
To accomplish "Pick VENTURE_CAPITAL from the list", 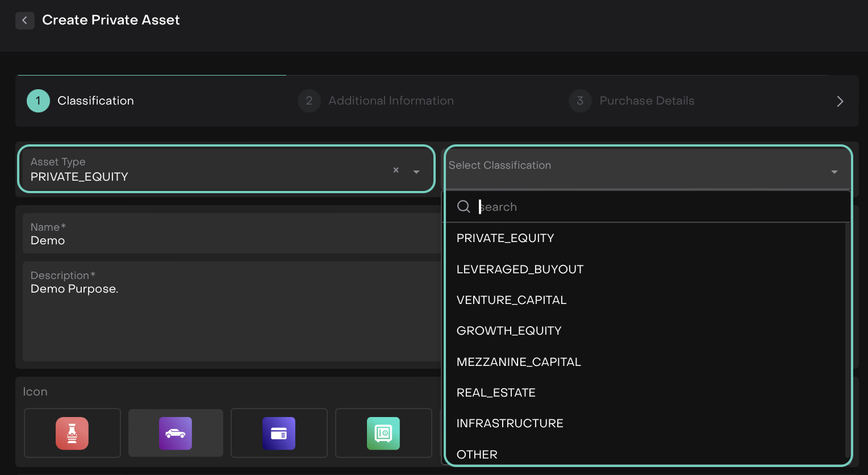I will [511, 300].
